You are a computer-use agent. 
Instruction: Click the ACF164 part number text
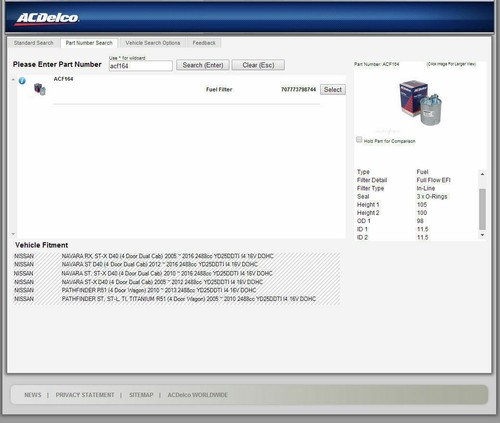click(x=63, y=79)
